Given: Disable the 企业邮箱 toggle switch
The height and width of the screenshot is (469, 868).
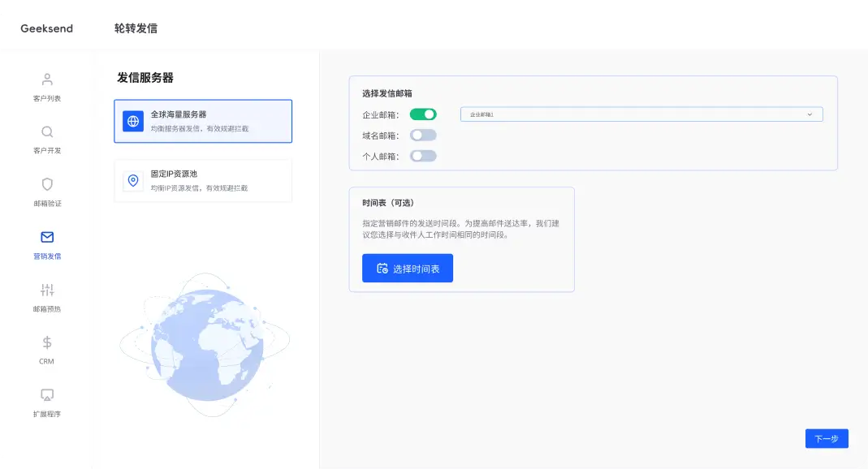Looking at the screenshot, I should click(423, 114).
